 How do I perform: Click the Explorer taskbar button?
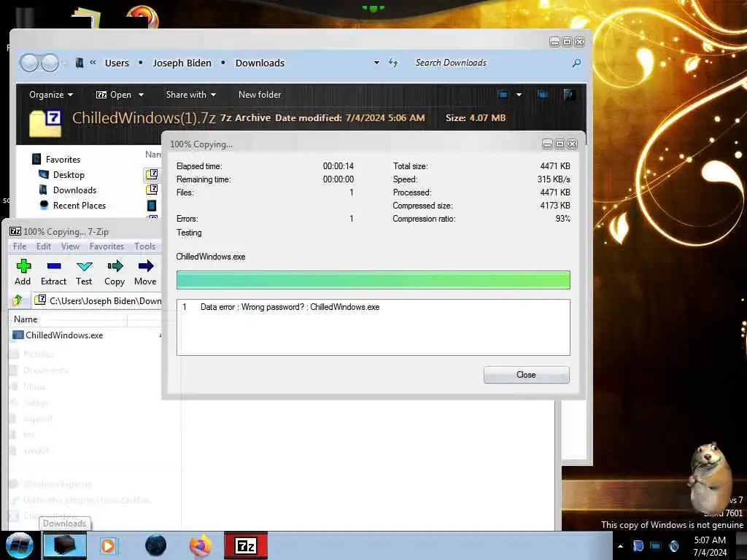(x=65, y=545)
